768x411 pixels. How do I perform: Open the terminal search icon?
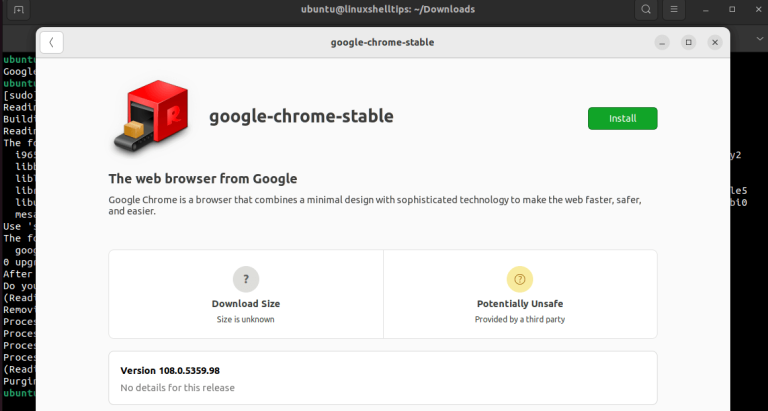click(x=647, y=10)
